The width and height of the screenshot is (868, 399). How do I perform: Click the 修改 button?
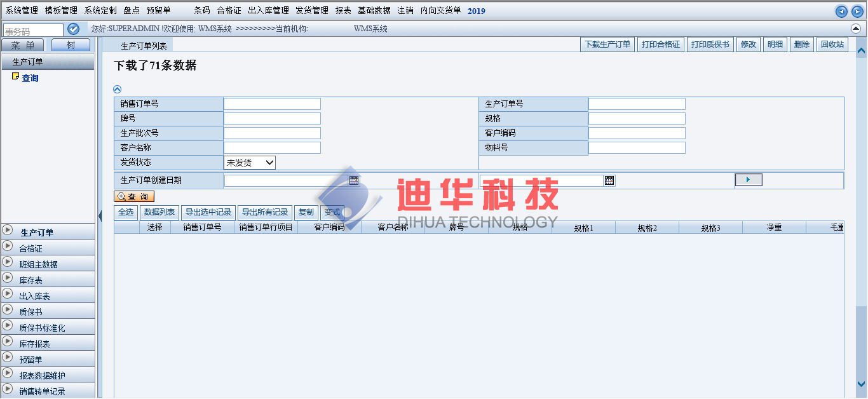(749, 44)
